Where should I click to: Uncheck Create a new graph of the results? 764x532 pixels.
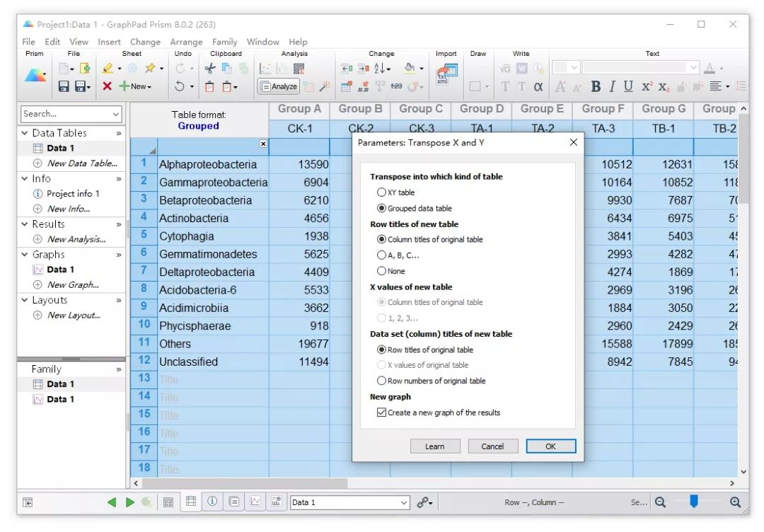[x=381, y=411]
